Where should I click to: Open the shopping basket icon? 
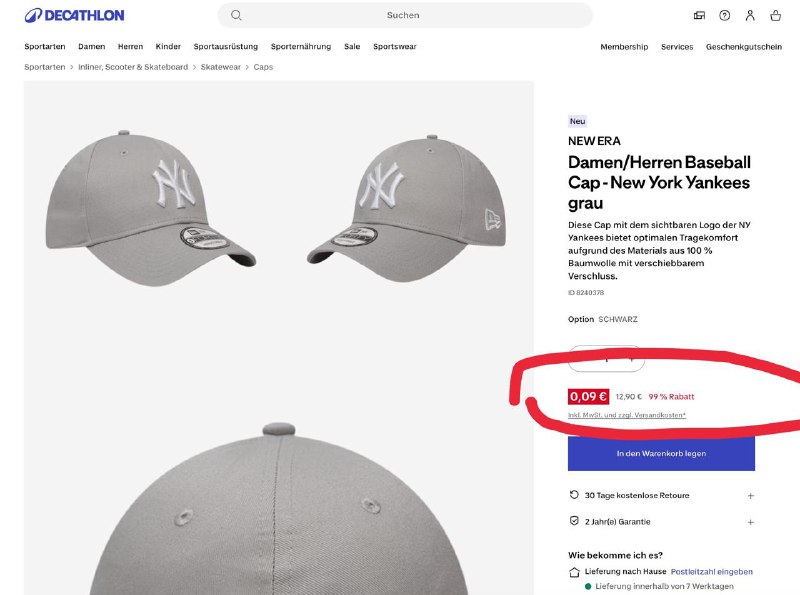click(775, 15)
